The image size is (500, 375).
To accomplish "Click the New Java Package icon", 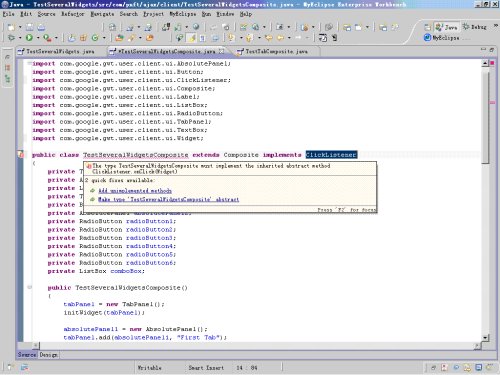I will click(x=83, y=38).
